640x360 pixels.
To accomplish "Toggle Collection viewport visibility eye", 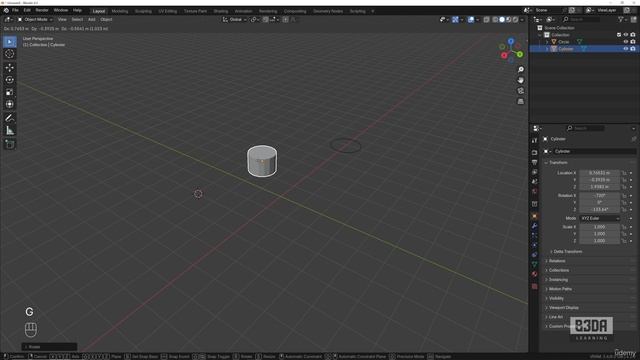I will click(x=626, y=35).
